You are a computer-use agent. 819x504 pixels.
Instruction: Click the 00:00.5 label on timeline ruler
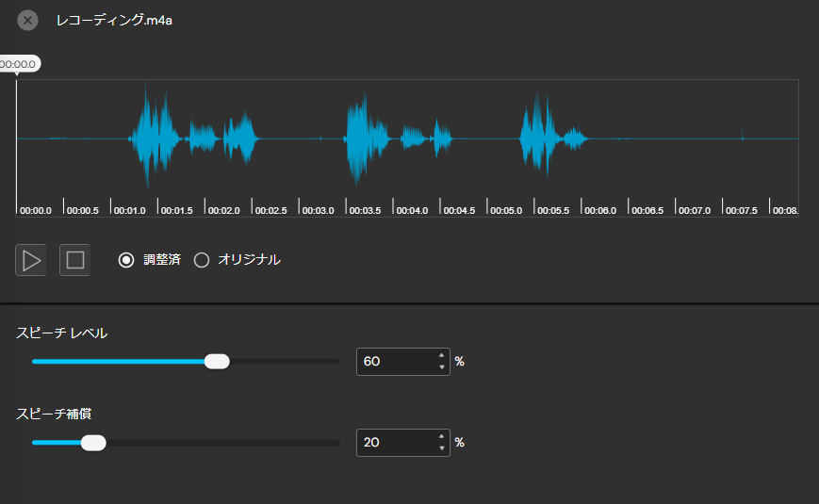click(83, 210)
